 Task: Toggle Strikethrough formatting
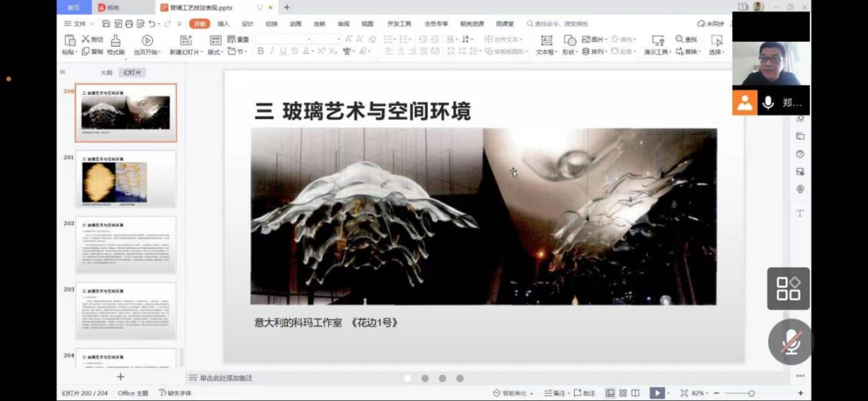tap(294, 51)
